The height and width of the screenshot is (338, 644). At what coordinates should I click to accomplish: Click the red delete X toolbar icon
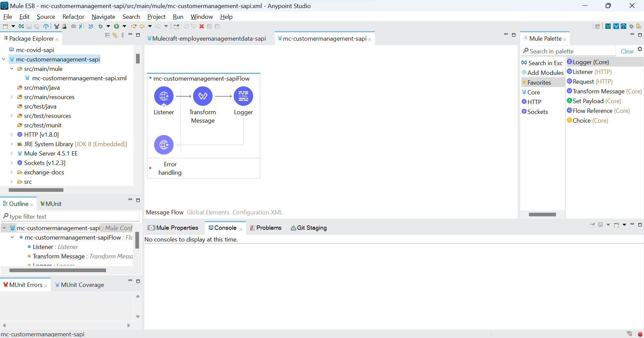point(201,26)
